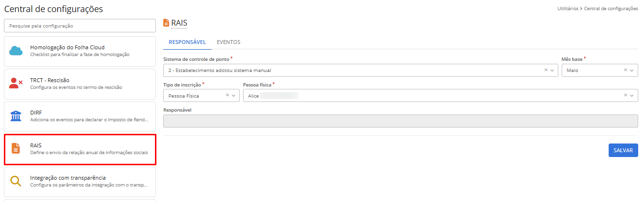Open the TRCT - Rescisão configuration card
This screenshot has width=644, height=201.
pos(80,84)
